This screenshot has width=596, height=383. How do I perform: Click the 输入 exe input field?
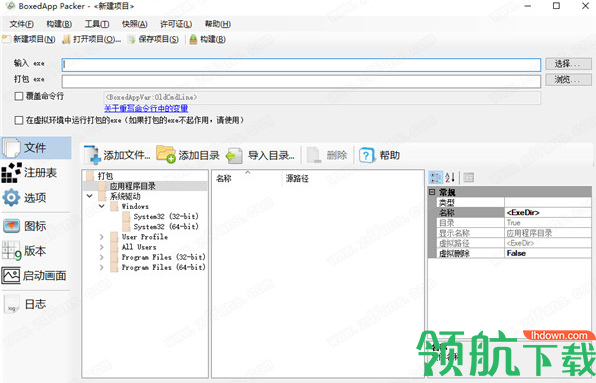pos(301,65)
